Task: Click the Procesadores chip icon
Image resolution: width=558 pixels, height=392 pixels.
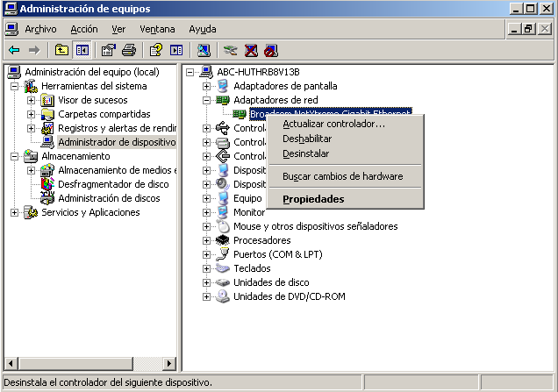Action: 223,240
